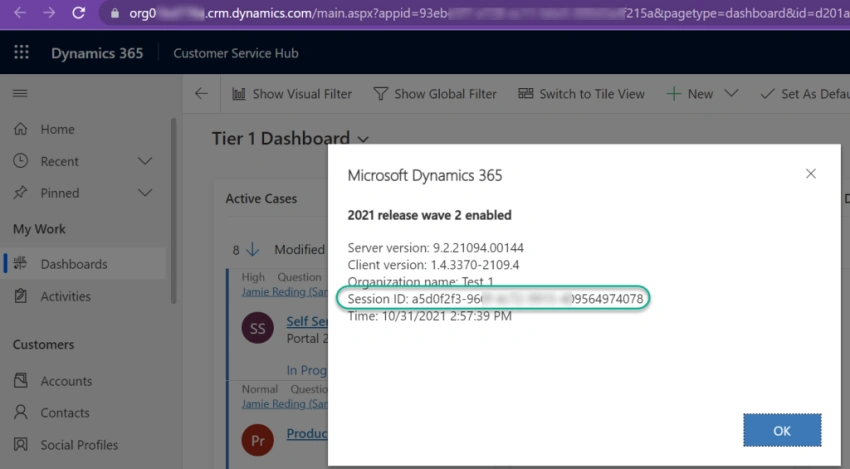Screen dimensions: 850x469
Task: Click the plus icon for New
Action: coord(674,94)
